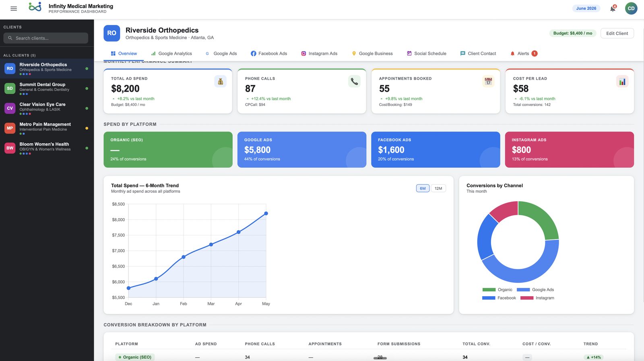Open the Client Contact tab

click(478, 54)
